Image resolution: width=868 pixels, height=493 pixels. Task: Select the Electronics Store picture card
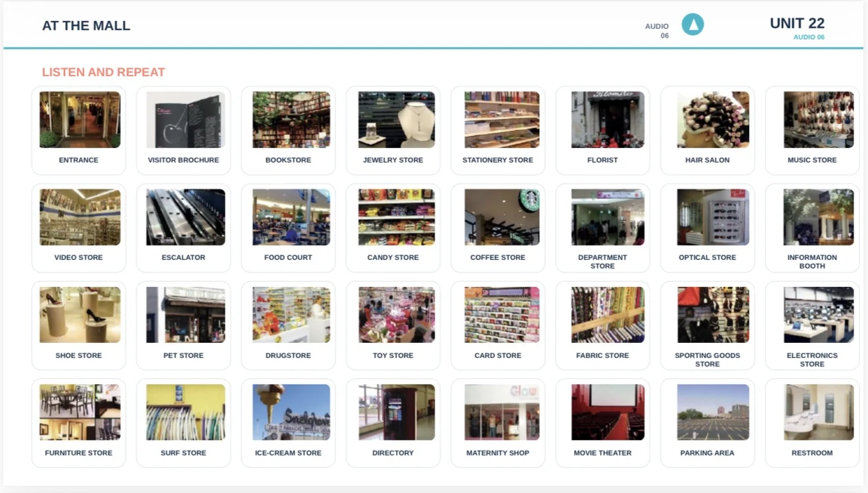point(812,326)
